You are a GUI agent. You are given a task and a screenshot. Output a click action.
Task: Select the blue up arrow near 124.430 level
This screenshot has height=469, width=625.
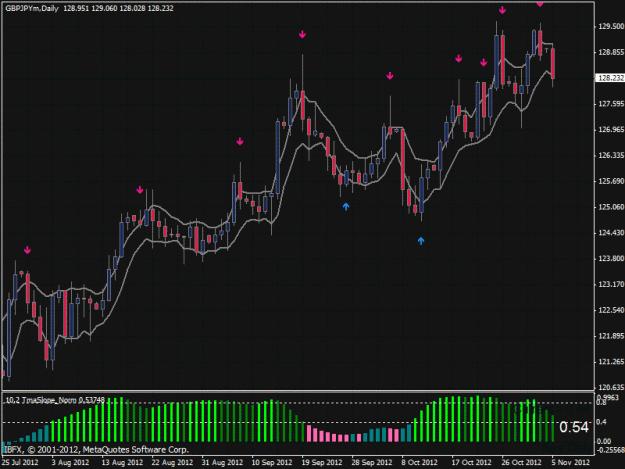(x=421, y=241)
